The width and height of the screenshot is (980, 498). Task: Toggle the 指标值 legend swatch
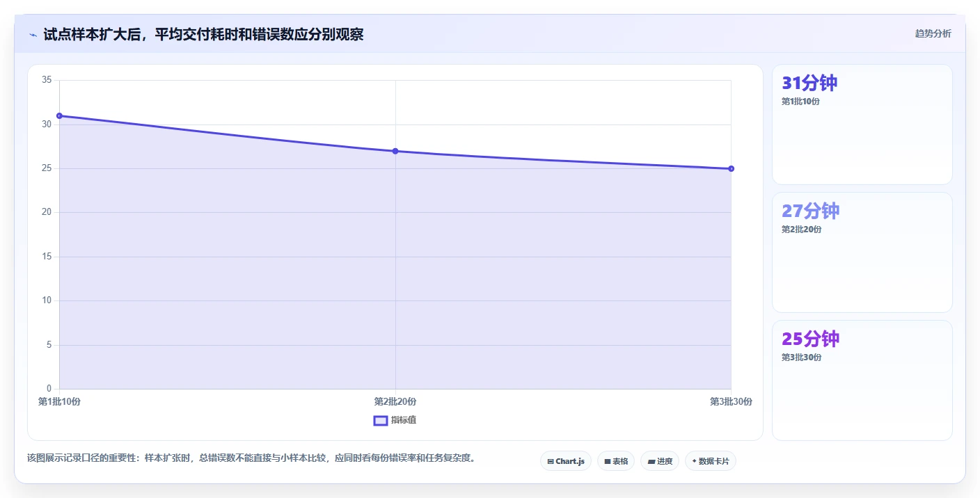[381, 420]
